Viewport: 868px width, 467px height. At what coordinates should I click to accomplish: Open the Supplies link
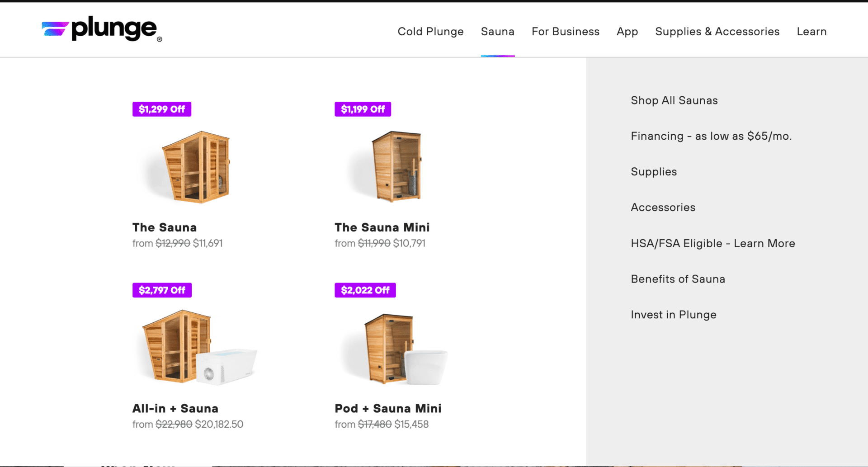tap(653, 171)
